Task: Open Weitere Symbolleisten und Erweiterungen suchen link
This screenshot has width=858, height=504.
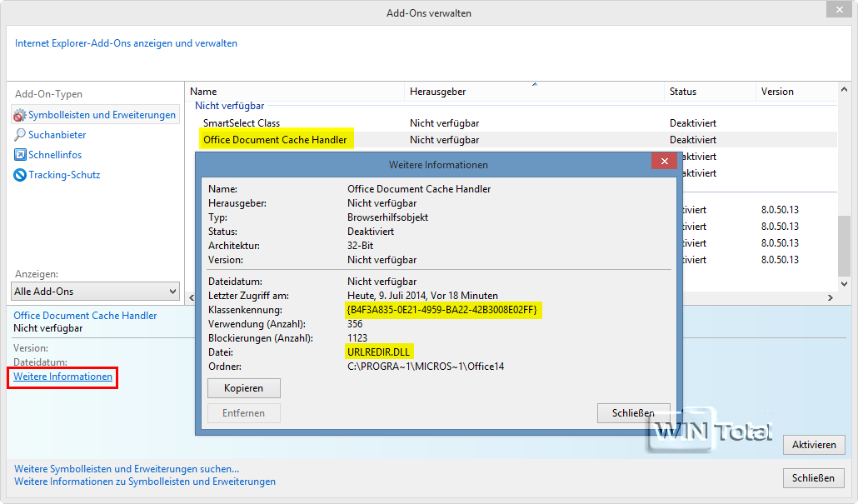Action: (127, 469)
